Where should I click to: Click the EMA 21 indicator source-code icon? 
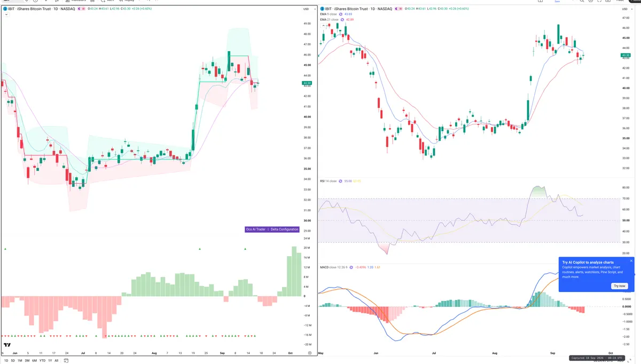[x=342, y=20]
